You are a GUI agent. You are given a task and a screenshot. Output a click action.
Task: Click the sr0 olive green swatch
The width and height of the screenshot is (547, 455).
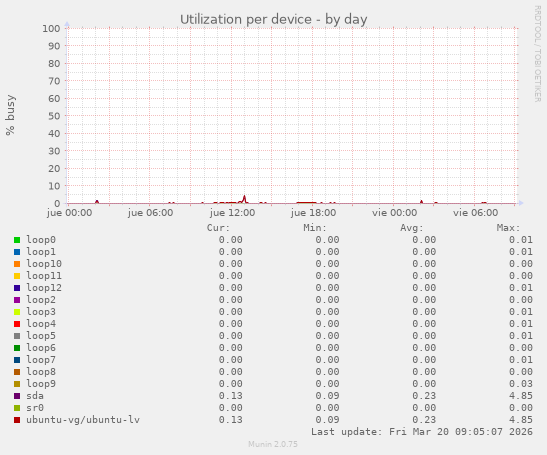(x=17, y=408)
